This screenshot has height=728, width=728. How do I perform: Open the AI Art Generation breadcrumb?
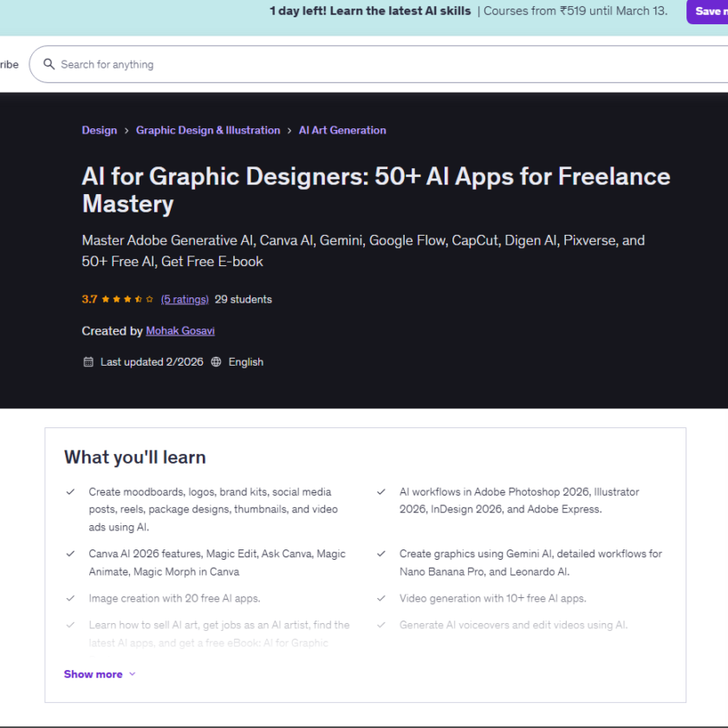point(342,131)
